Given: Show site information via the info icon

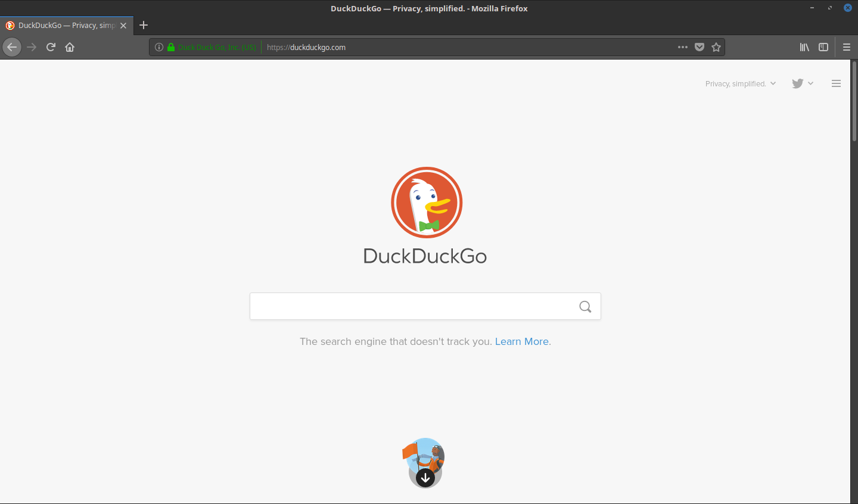Looking at the screenshot, I should [159, 47].
